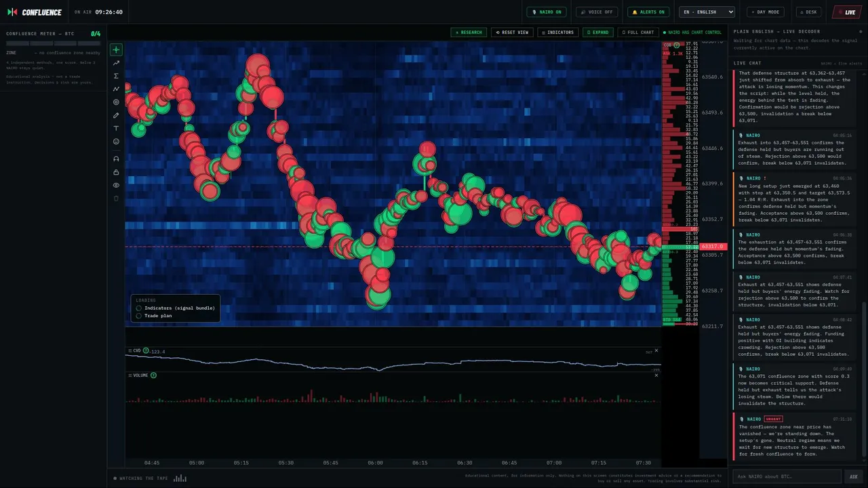Click the Volume pane drag handle

click(130, 375)
